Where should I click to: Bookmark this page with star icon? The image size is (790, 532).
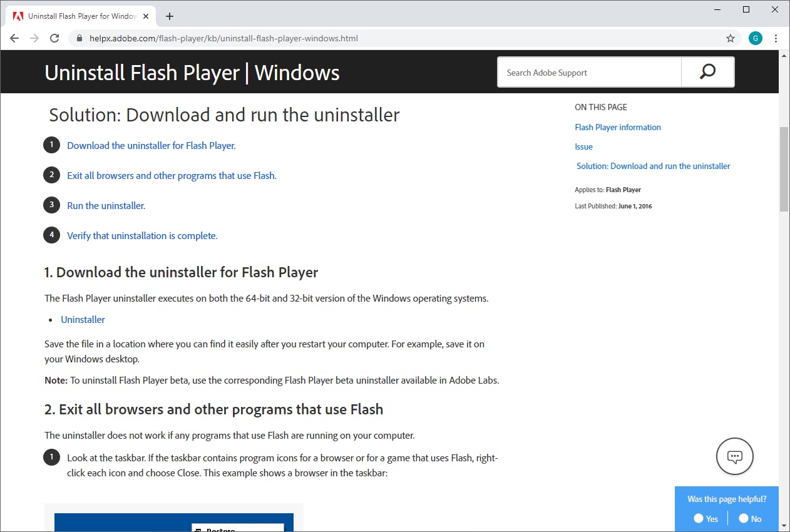(730, 38)
